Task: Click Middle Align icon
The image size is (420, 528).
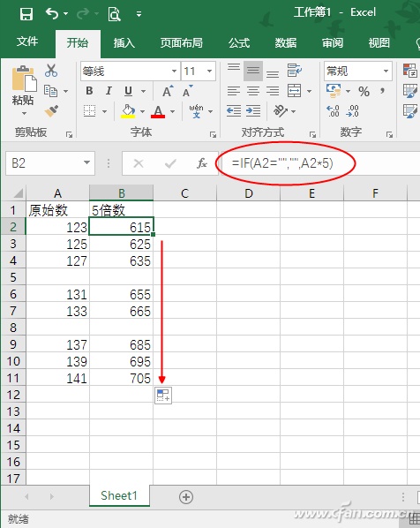Action: pos(253,71)
